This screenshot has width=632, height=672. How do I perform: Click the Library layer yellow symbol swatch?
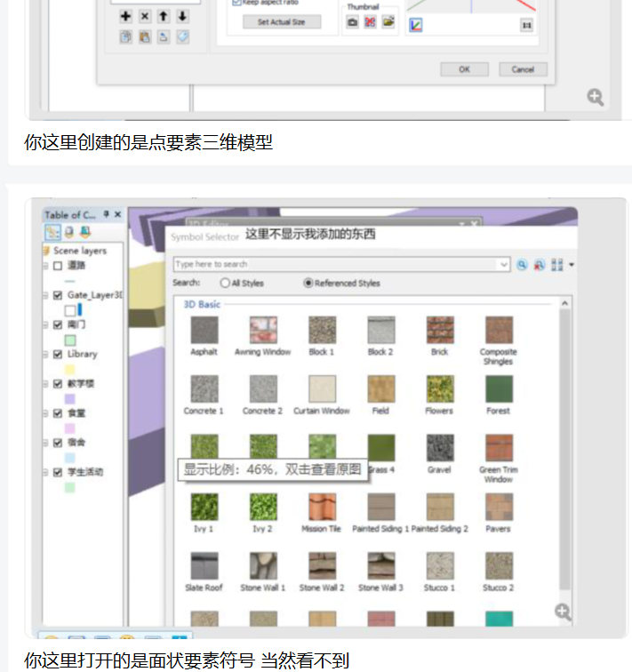[x=70, y=369]
